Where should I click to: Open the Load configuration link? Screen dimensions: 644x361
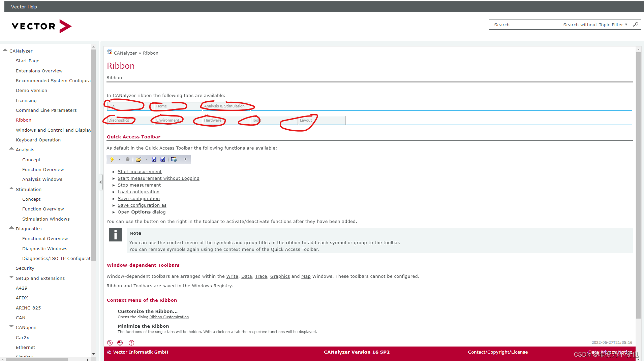coord(139,192)
